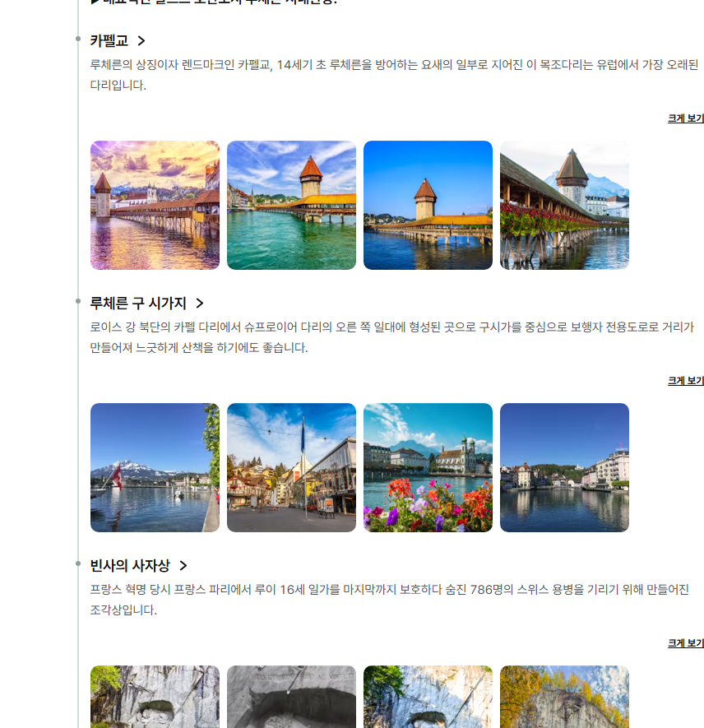704x728 pixels.
Task: View the photo with colorful flowers by the river
Action: 428,467
